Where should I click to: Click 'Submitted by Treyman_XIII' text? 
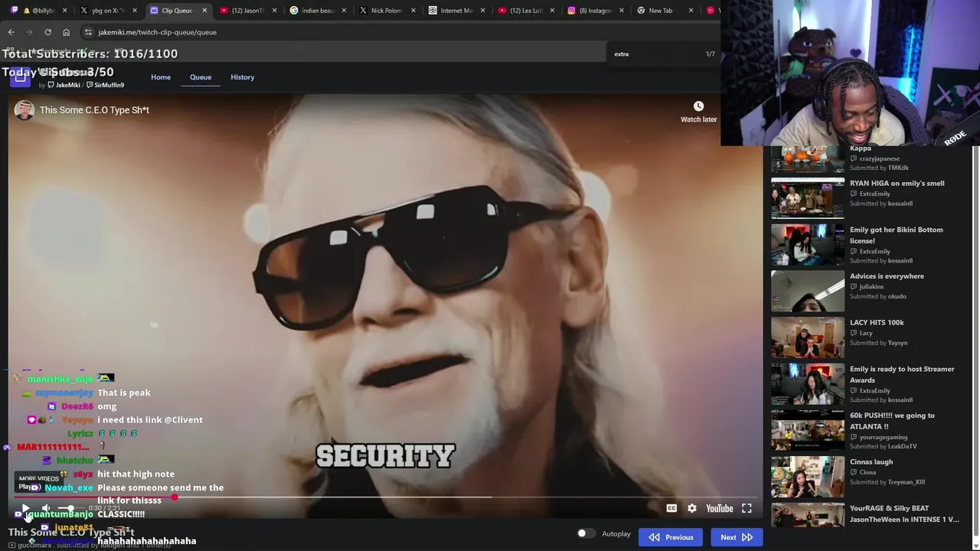click(887, 482)
